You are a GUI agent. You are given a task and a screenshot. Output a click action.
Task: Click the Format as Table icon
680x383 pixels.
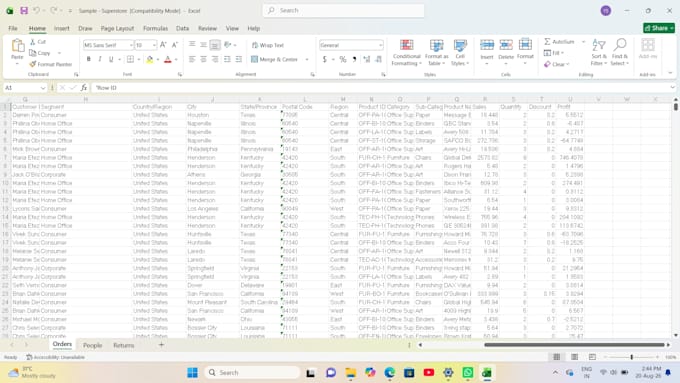pyautogui.click(x=436, y=46)
